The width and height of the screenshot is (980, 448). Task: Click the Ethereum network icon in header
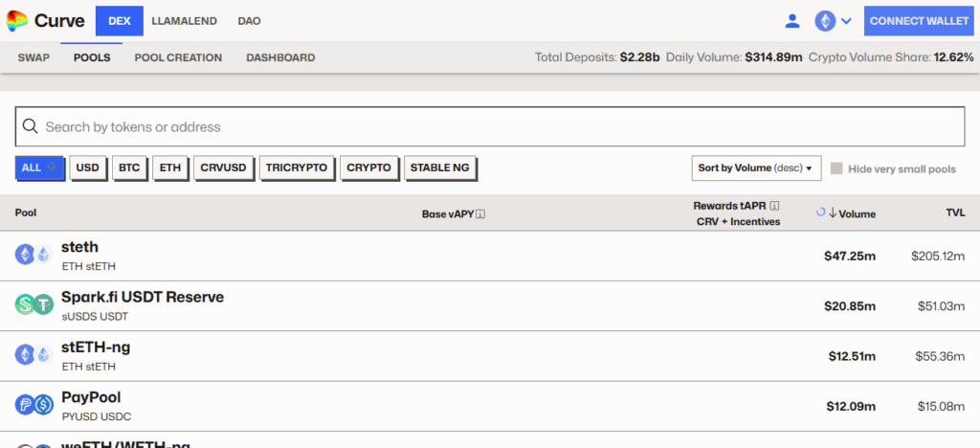(x=824, y=21)
